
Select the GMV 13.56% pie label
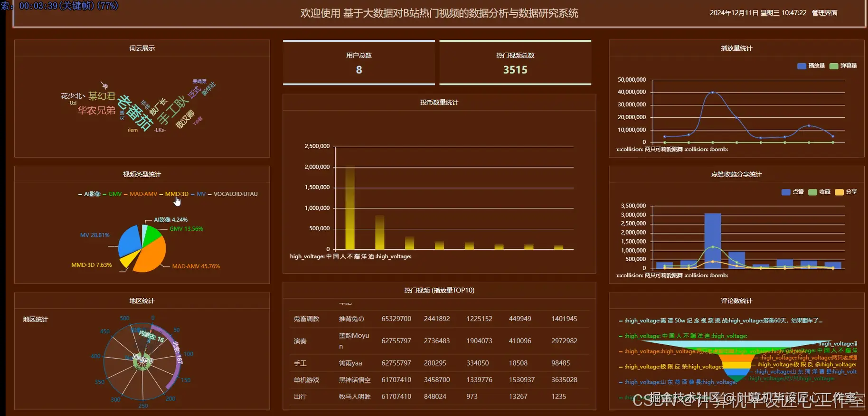pyautogui.click(x=186, y=229)
